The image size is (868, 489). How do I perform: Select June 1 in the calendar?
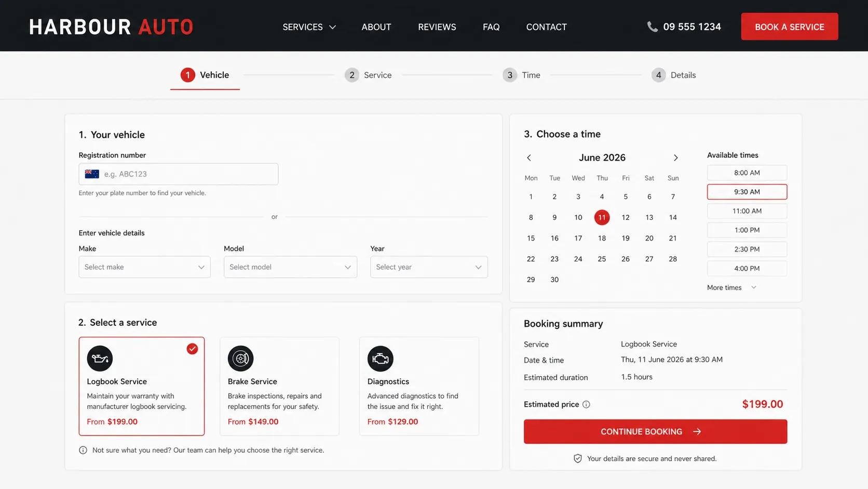pos(531,196)
